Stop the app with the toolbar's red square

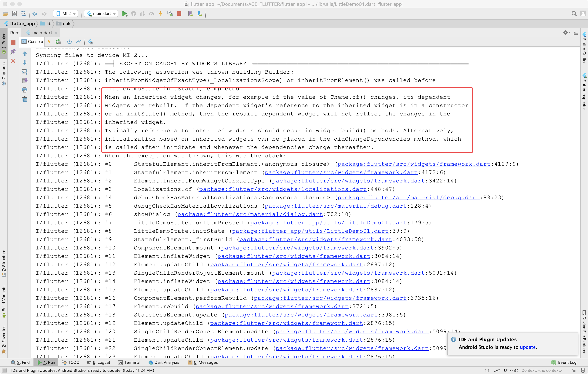[x=179, y=13]
